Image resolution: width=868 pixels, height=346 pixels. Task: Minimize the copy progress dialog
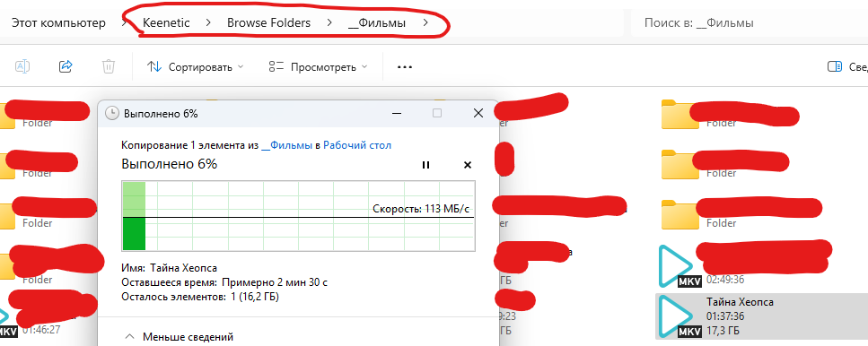pyautogui.click(x=397, y=113)
